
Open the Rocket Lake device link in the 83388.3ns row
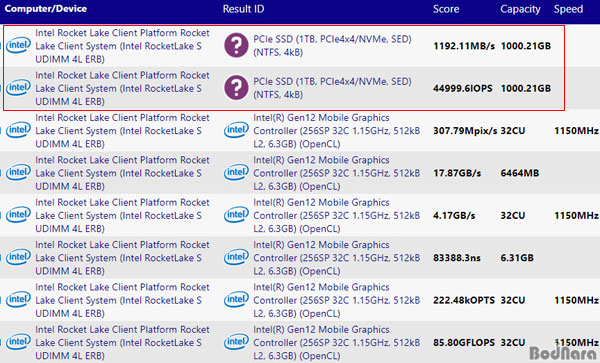(122, 258)
